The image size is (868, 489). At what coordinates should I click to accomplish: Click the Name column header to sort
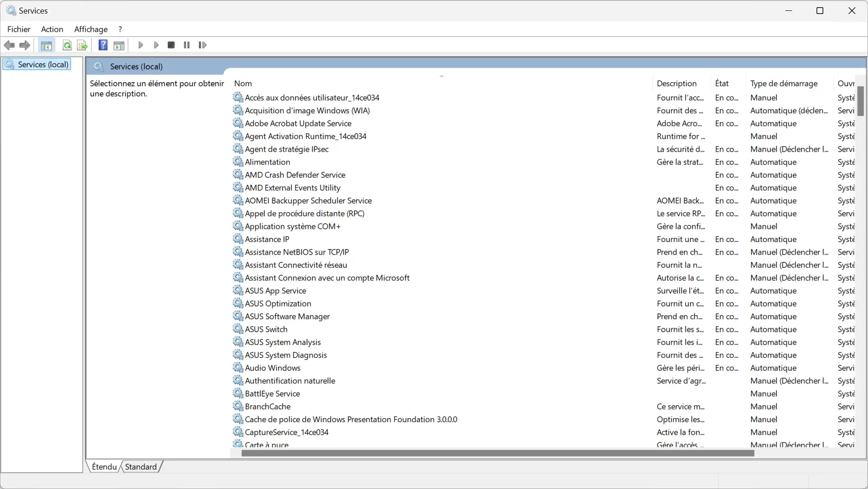(243, 83)
